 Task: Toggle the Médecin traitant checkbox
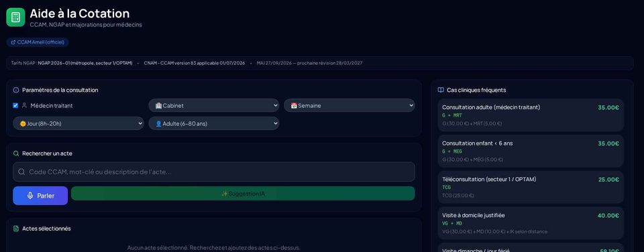[x=15, y=105]
